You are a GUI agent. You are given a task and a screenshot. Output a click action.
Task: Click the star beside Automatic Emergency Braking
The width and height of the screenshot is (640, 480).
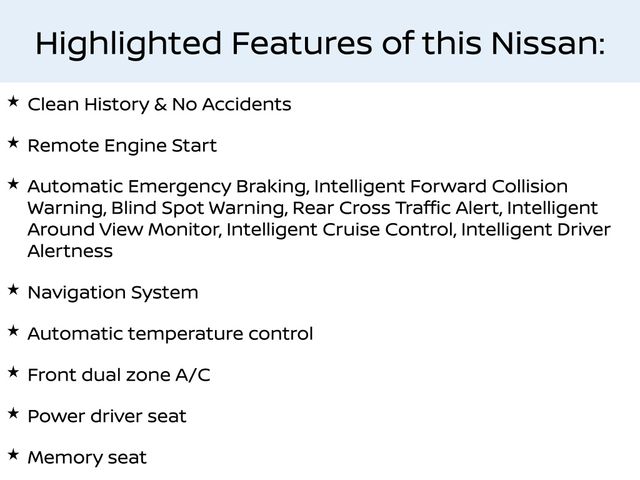(13, 184)
